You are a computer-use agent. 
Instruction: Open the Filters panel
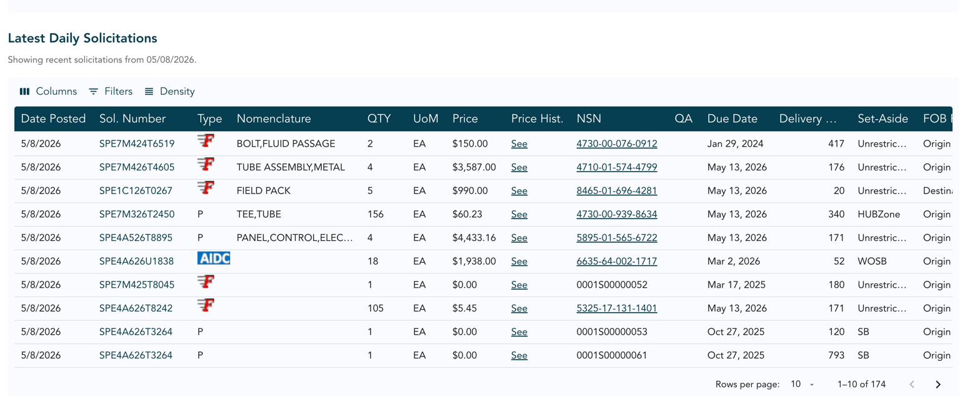(111, 91)
